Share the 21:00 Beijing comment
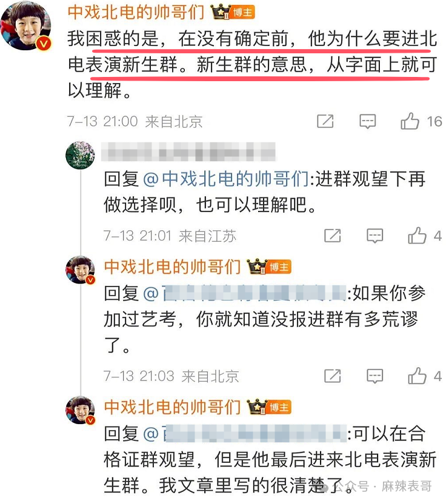 325,121
